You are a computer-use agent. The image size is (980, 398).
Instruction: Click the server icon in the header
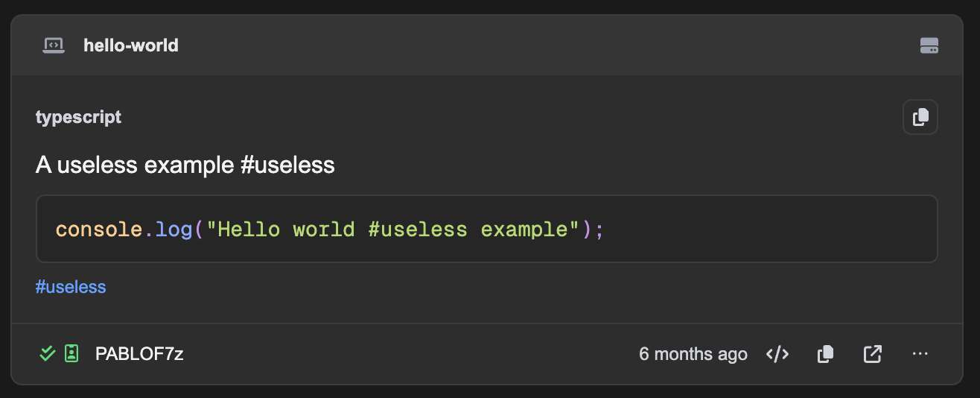(x=929, y=45)
